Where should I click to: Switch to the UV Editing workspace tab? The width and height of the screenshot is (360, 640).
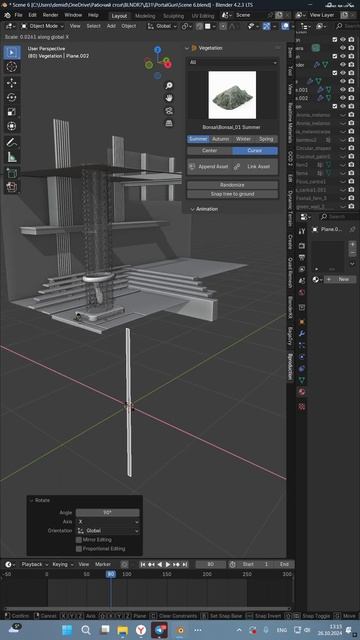(203, 16)
